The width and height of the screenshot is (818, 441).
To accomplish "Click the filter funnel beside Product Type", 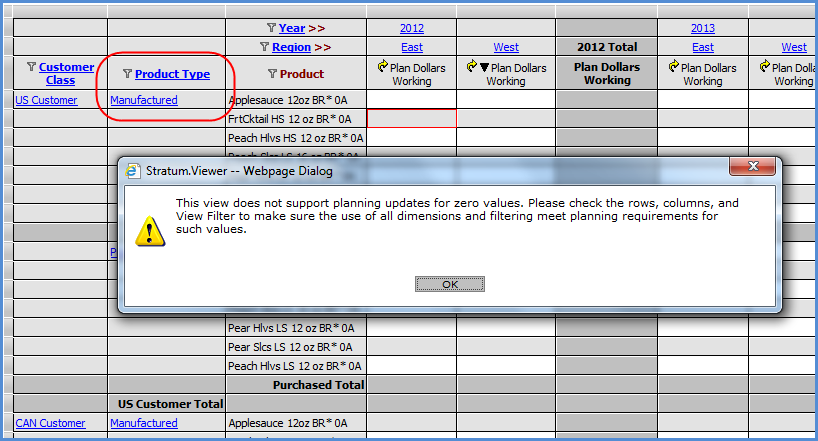I will click(127, 74).
